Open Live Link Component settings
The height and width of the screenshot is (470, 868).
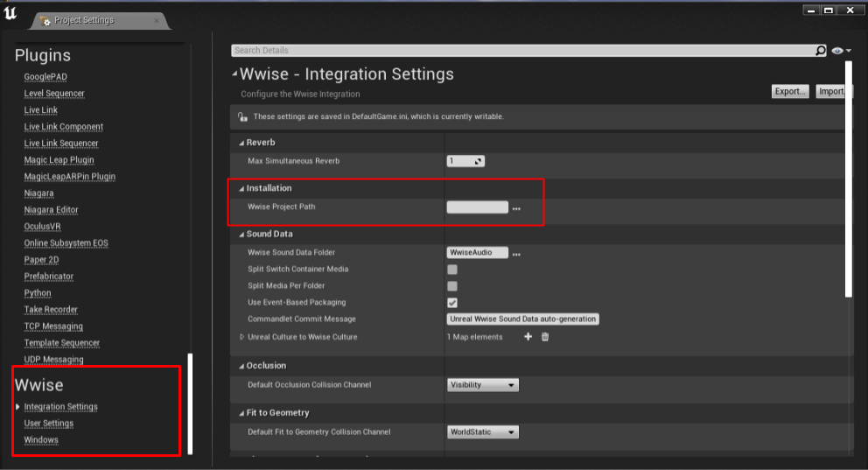[64, 127]
